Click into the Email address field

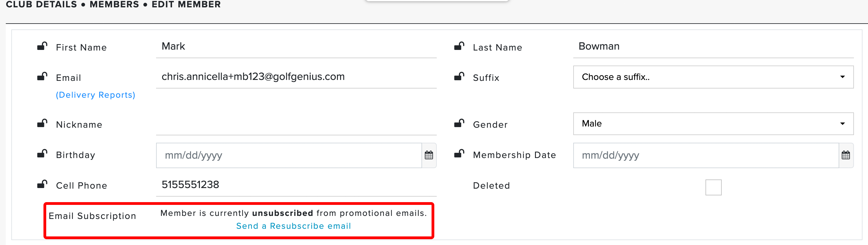click(x=296, y=77)
